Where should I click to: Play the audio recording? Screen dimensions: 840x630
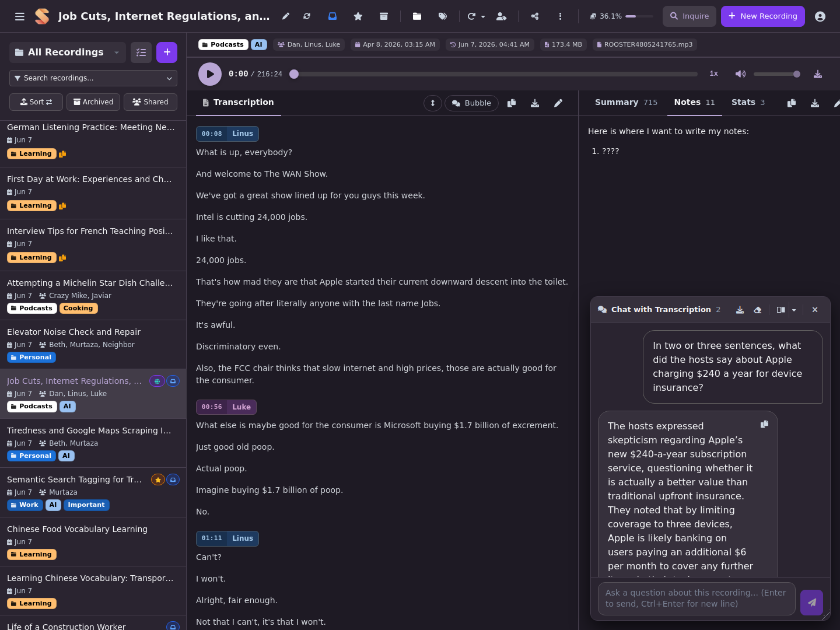pyautogui.click(x=210, y=74)
